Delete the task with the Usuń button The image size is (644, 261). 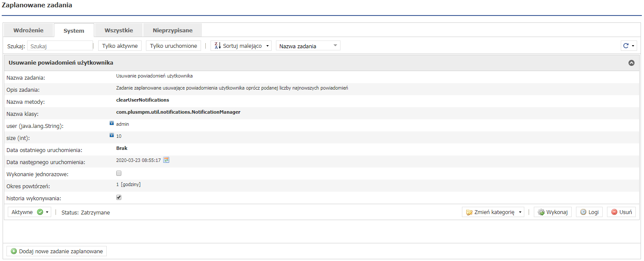(621, 212)
